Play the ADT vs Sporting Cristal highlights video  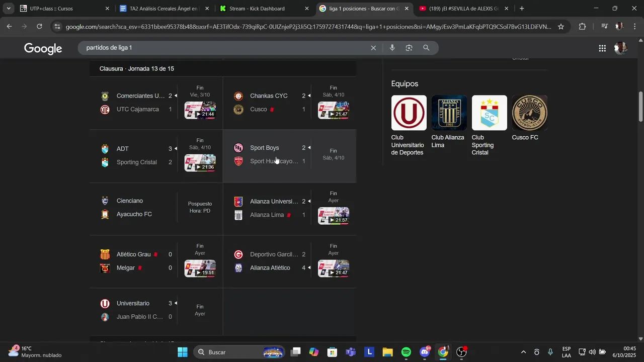pyautogui.click(x=200, y=163)
